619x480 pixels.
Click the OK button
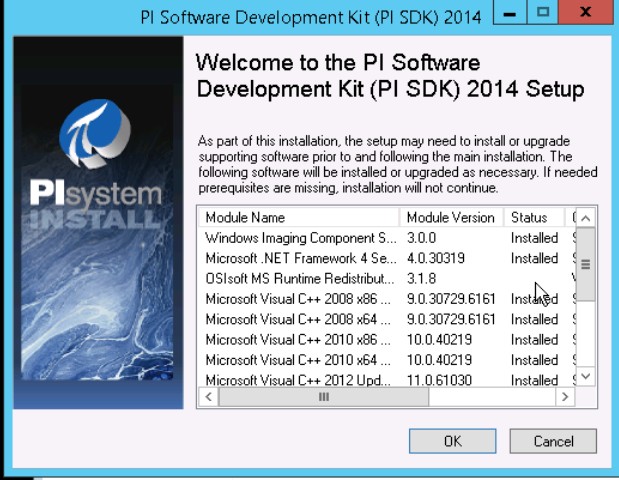pos(452,441)
